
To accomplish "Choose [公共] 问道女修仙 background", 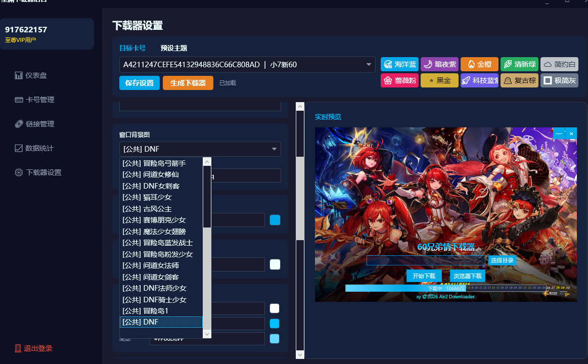I will point(161,174).
